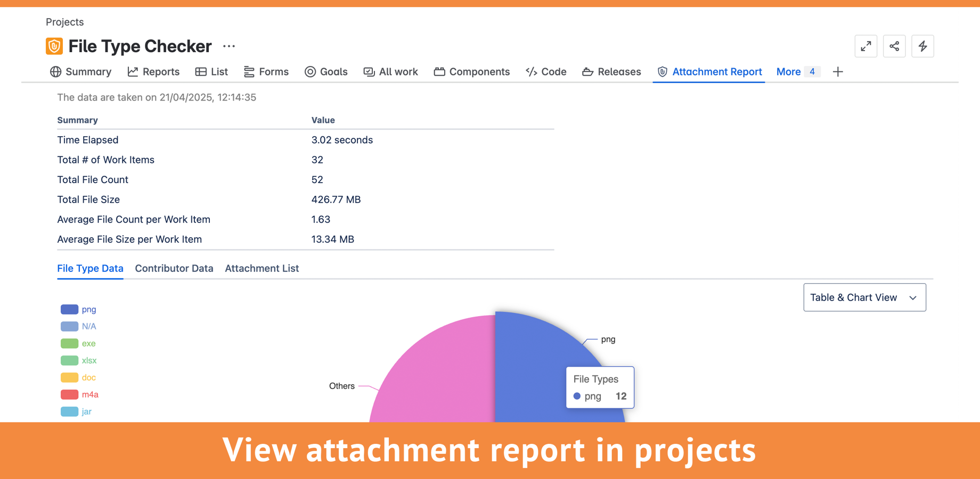Viewport: 980px width, 479px height.
Task: Open project options via ellipsis next to title
Action: click(x=228, y=46)
